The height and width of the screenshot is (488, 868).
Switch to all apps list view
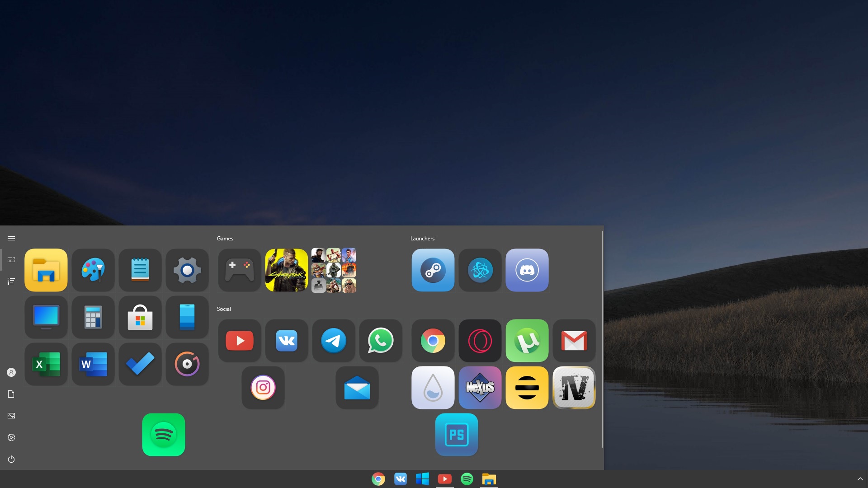tap(11, 282)
